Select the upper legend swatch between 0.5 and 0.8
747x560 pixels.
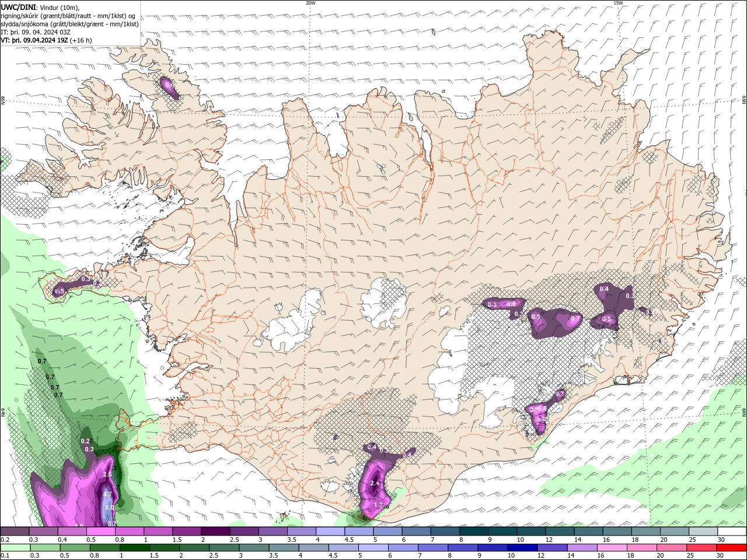coord(101,531)
